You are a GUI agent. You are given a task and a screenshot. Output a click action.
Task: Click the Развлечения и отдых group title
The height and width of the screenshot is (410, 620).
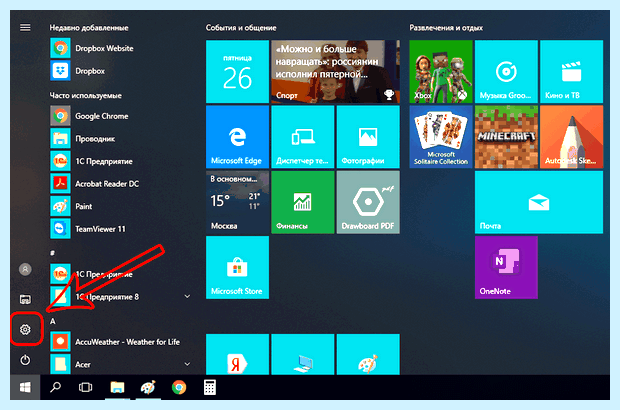point(446,28)
